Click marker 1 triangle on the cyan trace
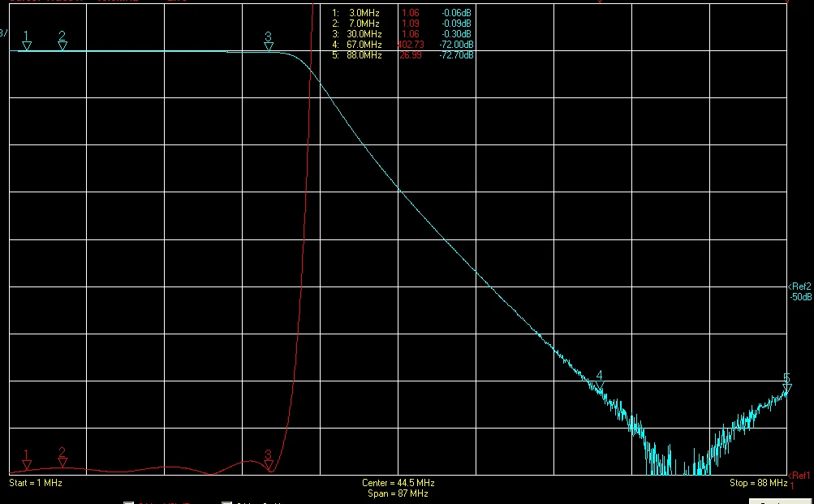Screen dimensions: 814x504 (27, 45)
